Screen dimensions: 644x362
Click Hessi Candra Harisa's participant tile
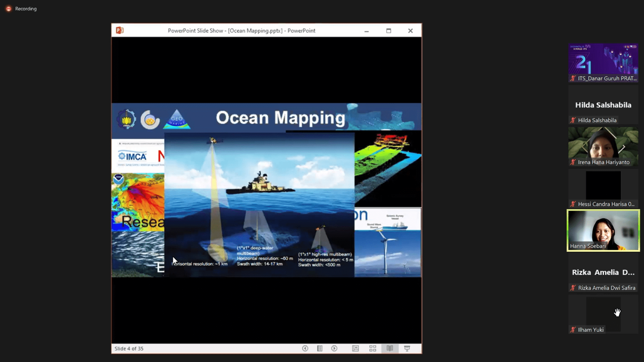point(603,188)
